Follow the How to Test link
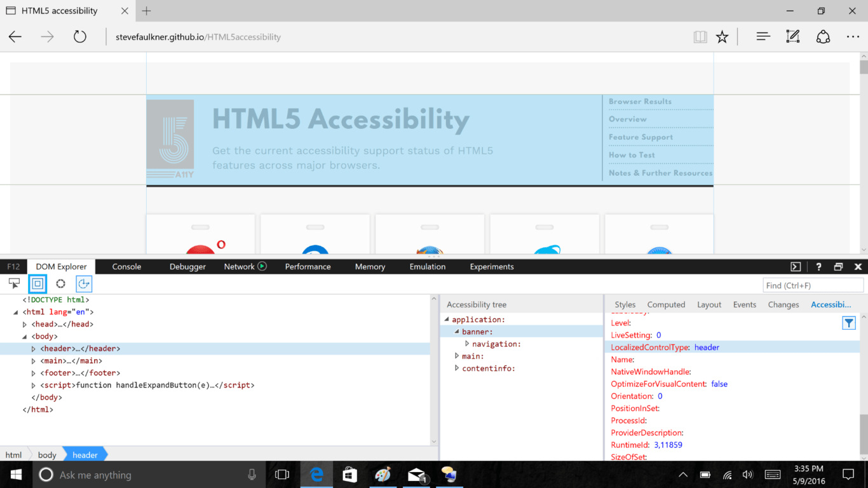Viewport: 868px width, 488px height. click(x=632, y=155)
